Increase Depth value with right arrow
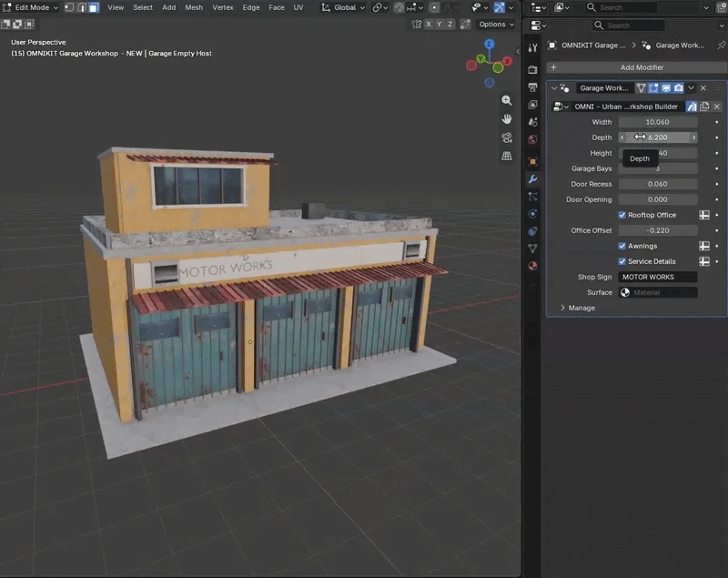 coord(693,137)
